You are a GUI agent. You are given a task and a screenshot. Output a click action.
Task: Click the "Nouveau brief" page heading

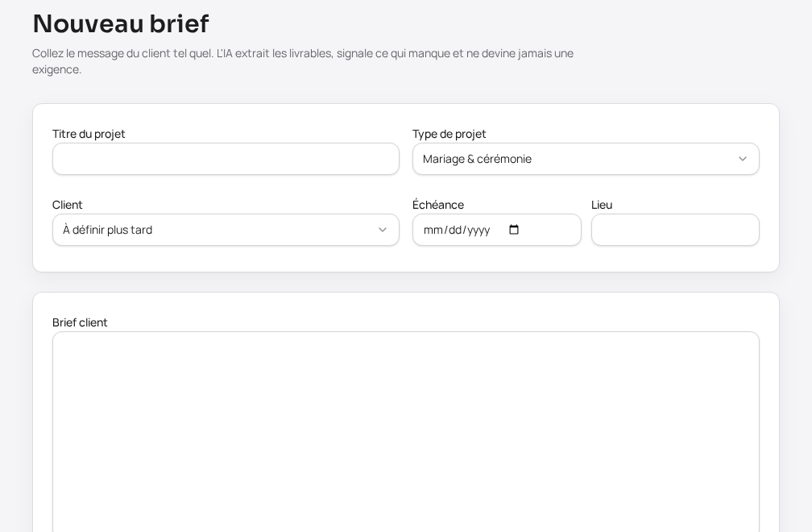121,24
